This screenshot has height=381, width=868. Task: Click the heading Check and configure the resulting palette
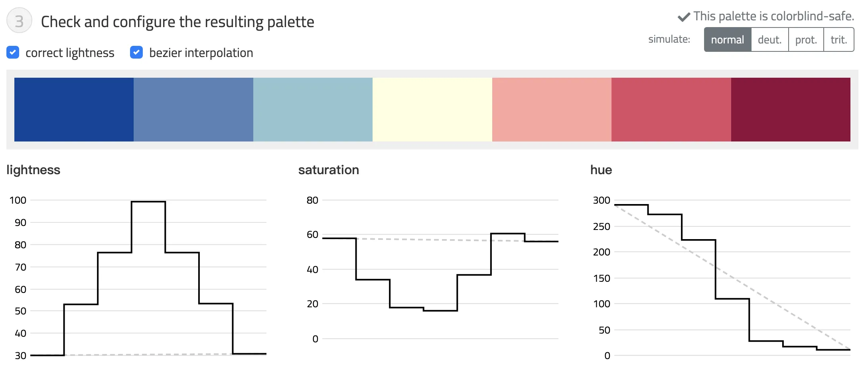click(178, 22)
